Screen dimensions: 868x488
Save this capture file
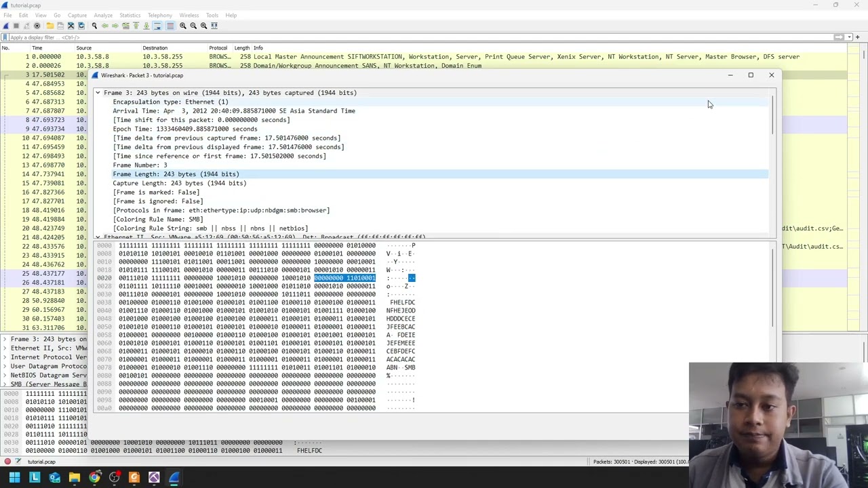coord(60,26)
